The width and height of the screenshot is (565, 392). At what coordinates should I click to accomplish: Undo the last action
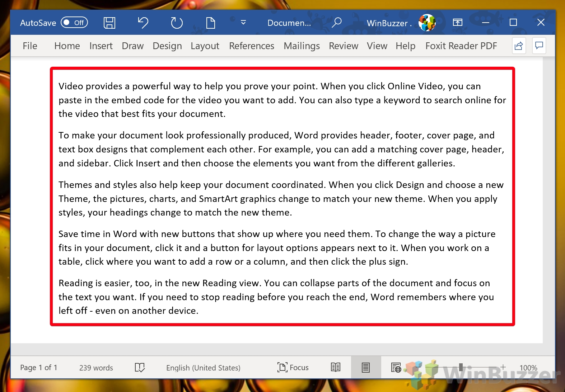(143, 23)
